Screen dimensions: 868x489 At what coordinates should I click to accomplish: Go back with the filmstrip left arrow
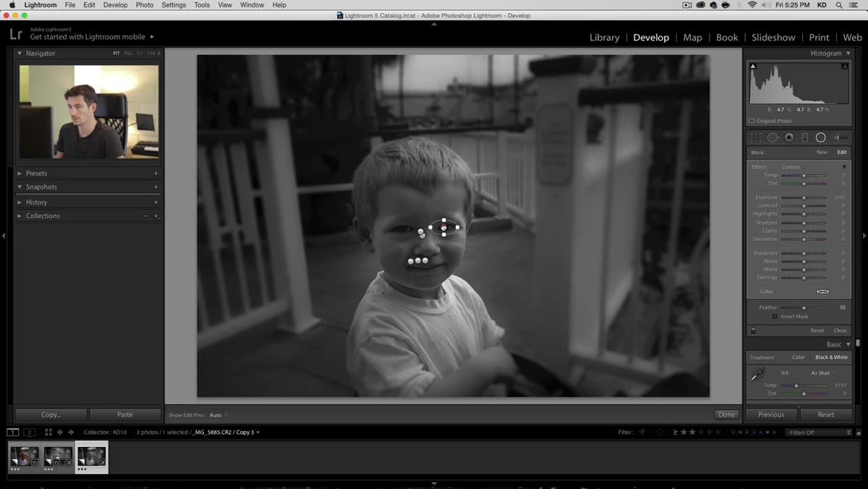tap(60, 433)
